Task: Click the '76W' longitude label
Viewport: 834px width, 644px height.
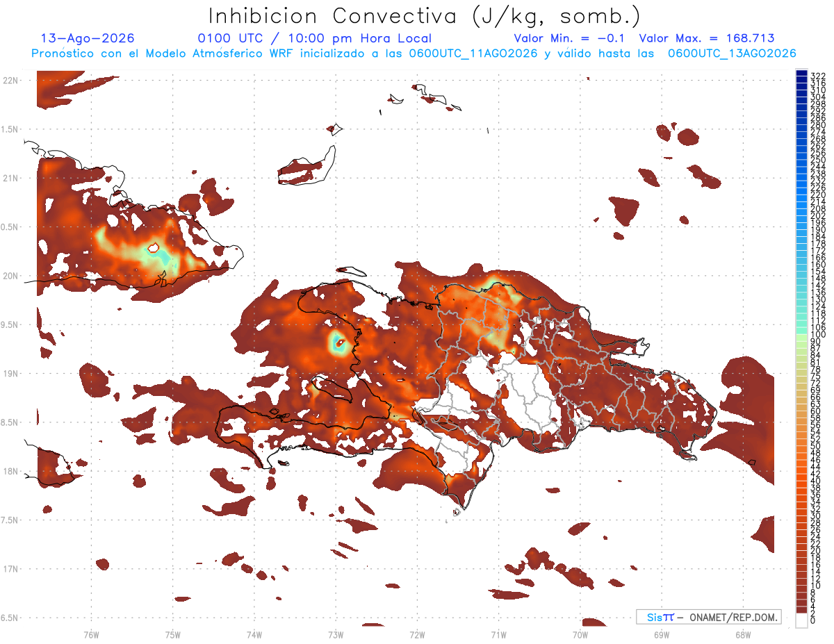Action: click(x=91, y=634)
